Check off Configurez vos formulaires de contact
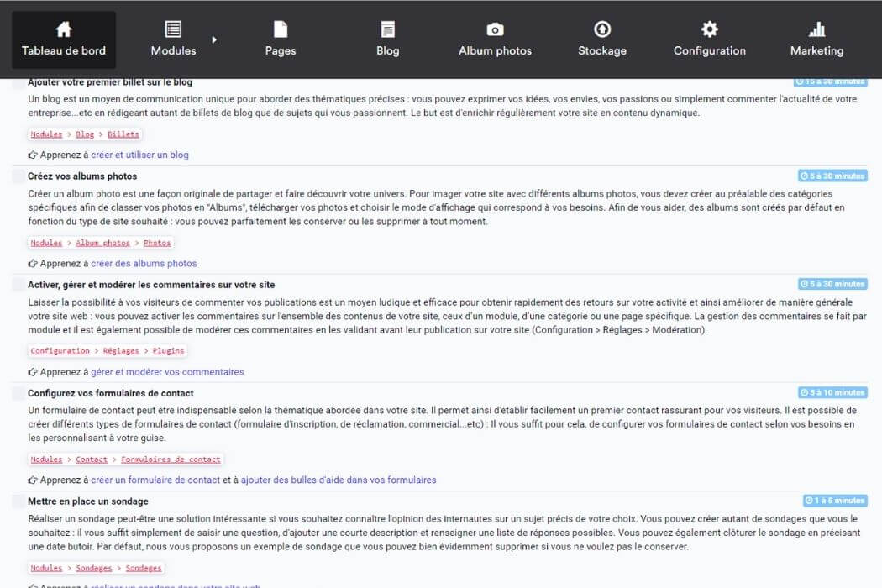 [18, 392]
